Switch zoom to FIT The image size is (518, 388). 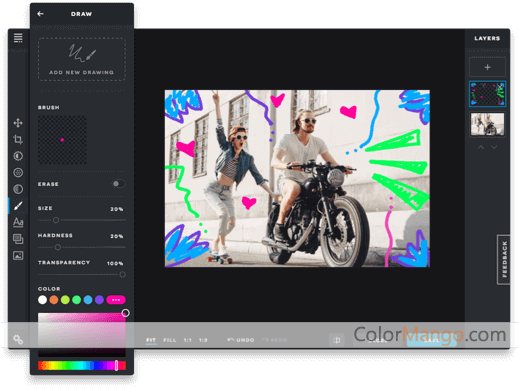click(151, 340)
